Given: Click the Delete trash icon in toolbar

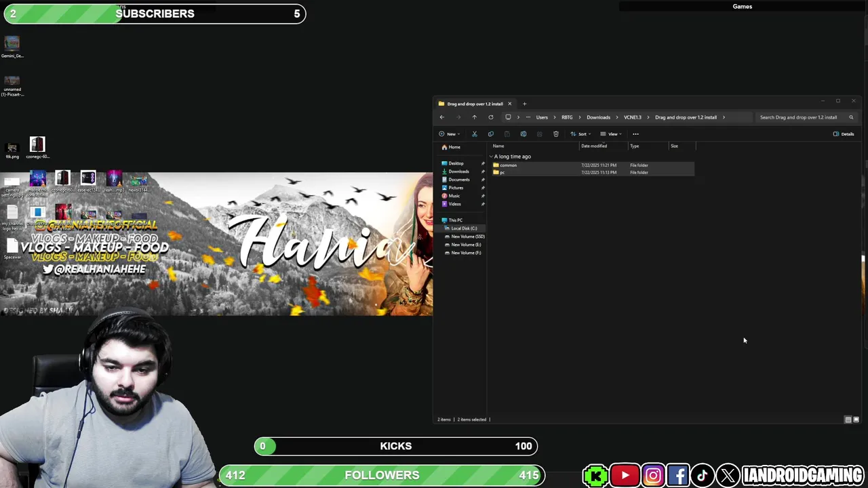Looking at the screenshot, I should pos(556,134).
